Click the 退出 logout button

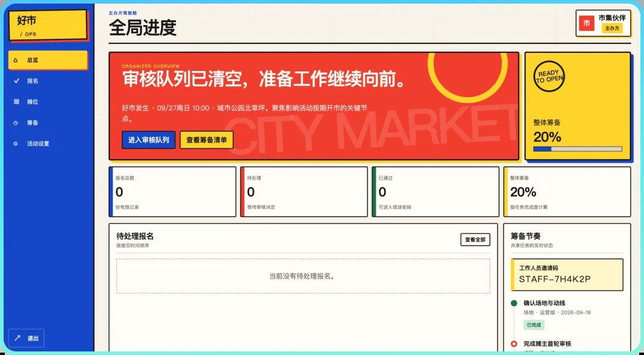coord(26,338)
